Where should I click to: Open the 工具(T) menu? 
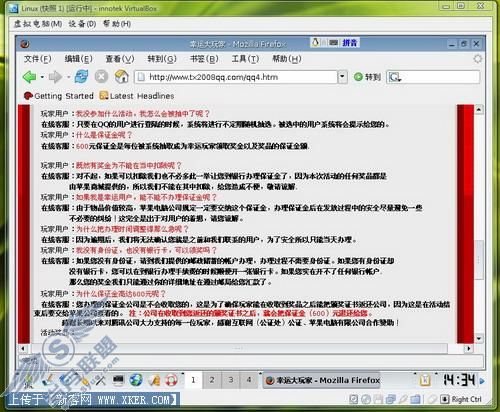[245, 59]
